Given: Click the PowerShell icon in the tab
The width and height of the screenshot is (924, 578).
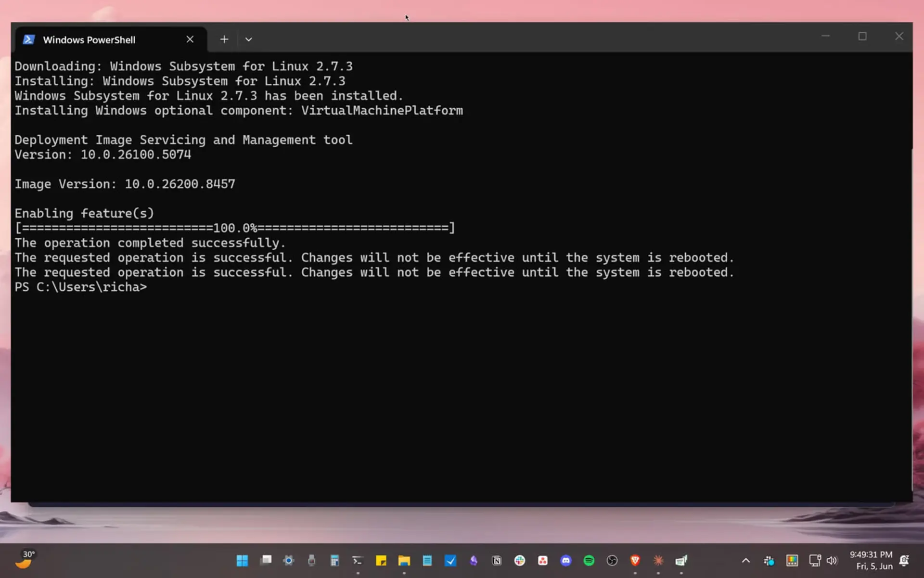Looking at the screenshot, I should (29, 39).
